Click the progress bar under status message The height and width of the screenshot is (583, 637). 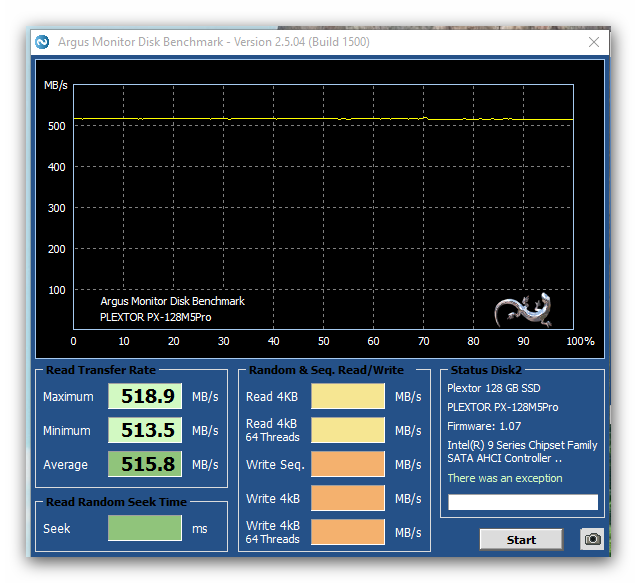pyautogui.click(x=523, y=502)
